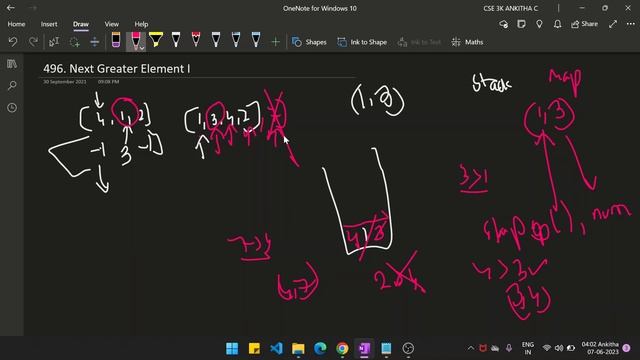
Task: Open Sticky Notes from taskbar
Action: click(254, 348)
